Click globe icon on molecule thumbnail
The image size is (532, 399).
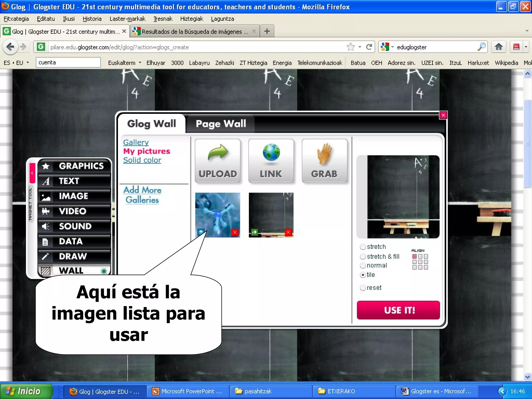pos(201,232)
